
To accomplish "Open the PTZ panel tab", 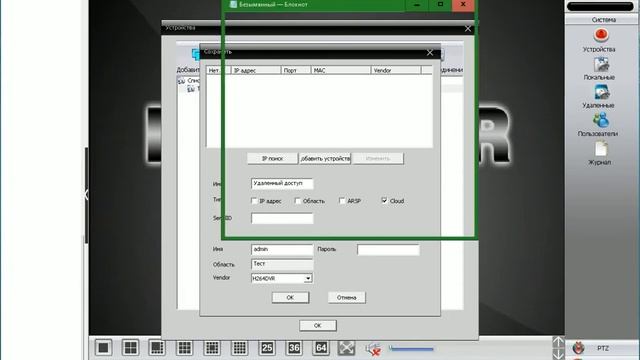I will pyautogui.click(x=603, y=348).
